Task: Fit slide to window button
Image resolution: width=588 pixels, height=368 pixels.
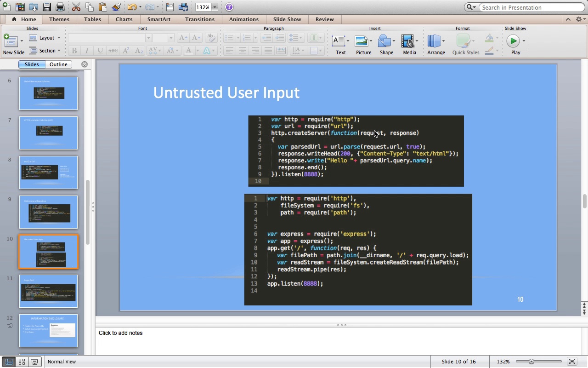Action: coord(572,362)
